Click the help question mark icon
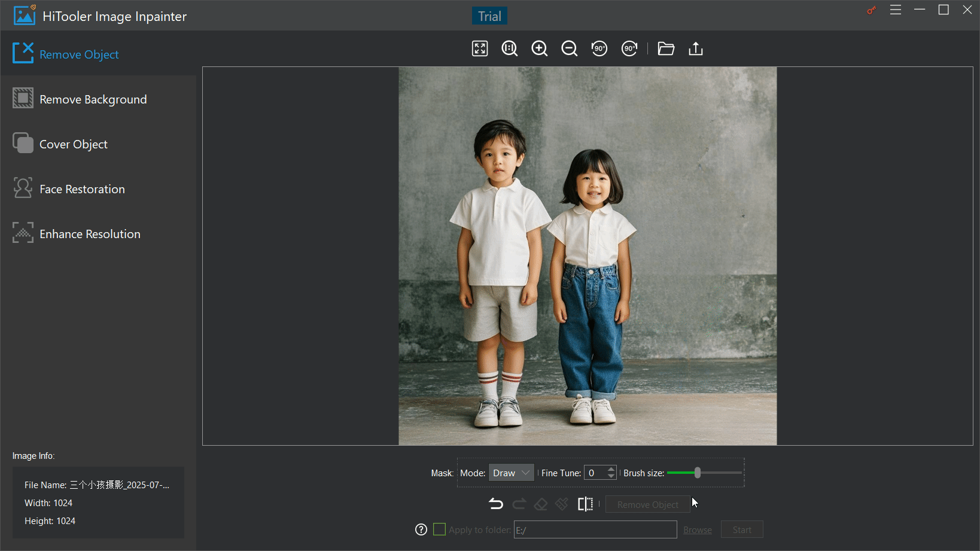Viewport: 980px width, 551px height. [421, 529]
